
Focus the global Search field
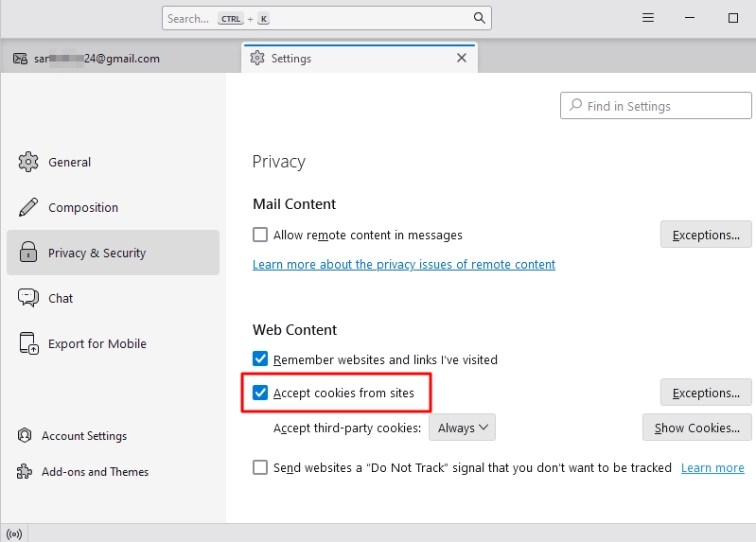pyautogui.click(x=326, y=18)
